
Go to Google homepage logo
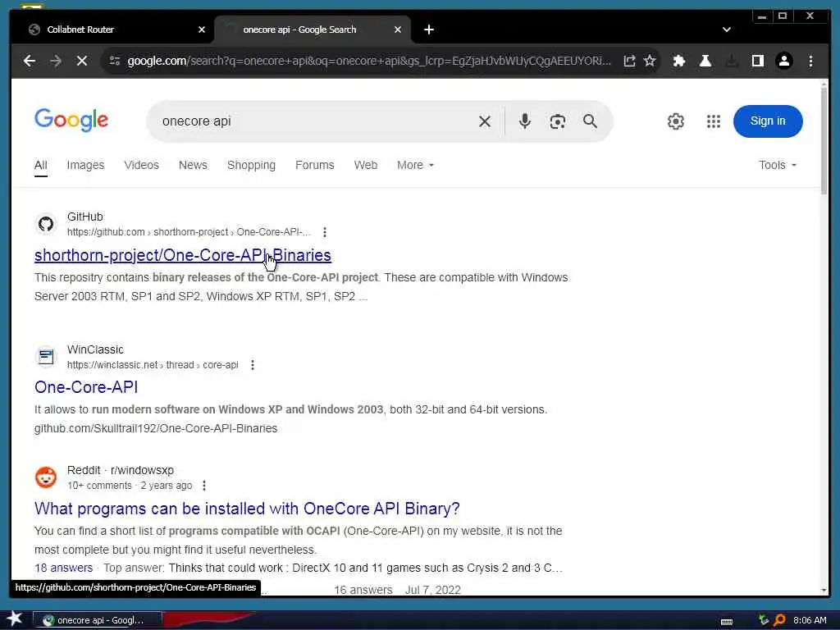tap(71, 121)
